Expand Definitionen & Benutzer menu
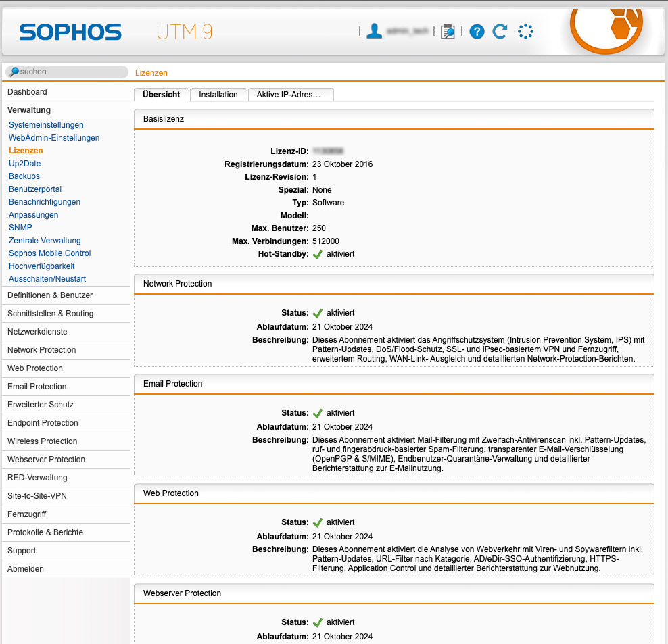This screenshot has height=644, width=668. pyautogui.click(x=66, y=295)
